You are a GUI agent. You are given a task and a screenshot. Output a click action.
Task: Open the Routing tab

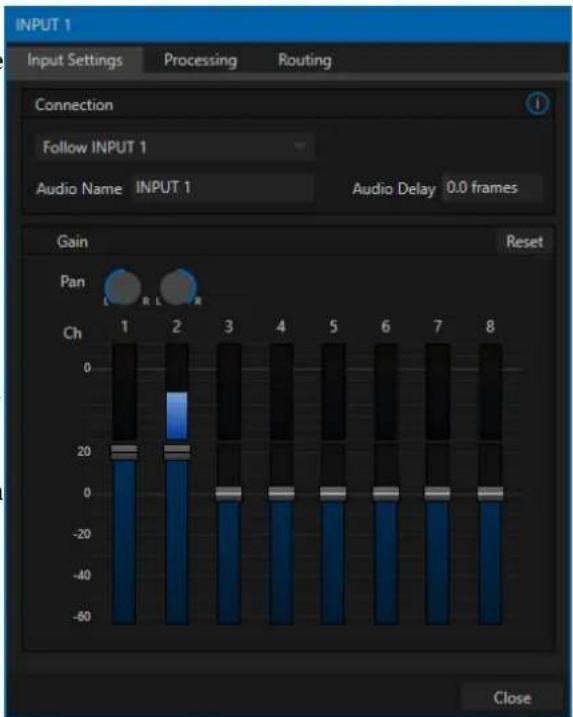(x=305, y=60)
